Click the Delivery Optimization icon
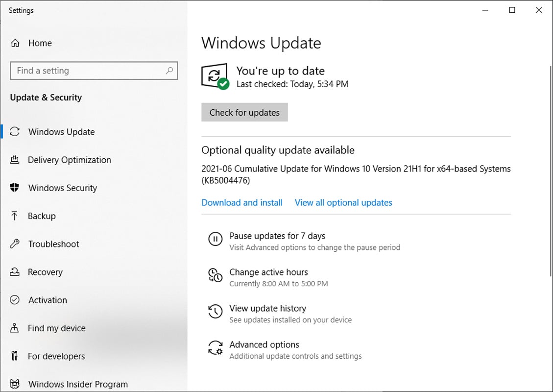Screen dimensions: 553x392 15,160
